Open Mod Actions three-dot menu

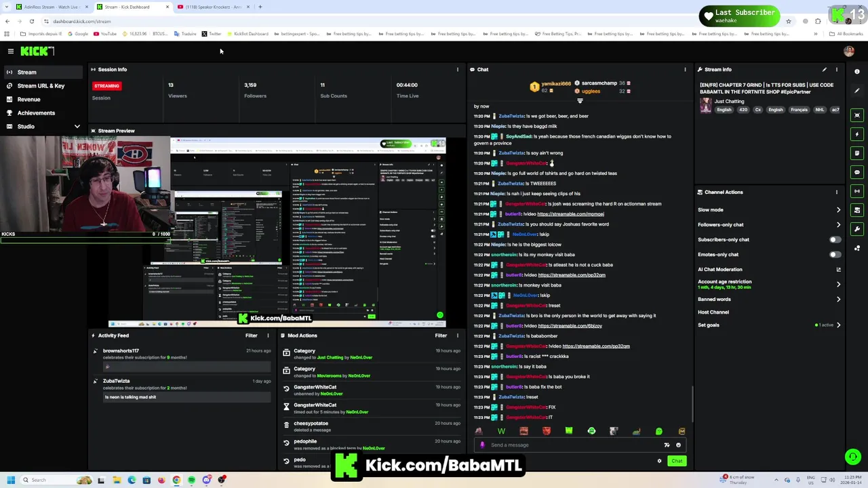(x=457, y=335)
